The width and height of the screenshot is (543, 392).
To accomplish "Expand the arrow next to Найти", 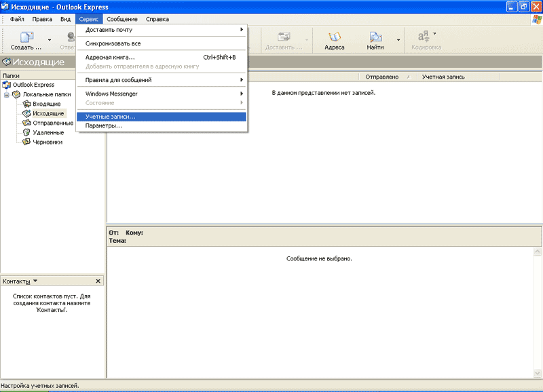I will click(x=398, y=40).
